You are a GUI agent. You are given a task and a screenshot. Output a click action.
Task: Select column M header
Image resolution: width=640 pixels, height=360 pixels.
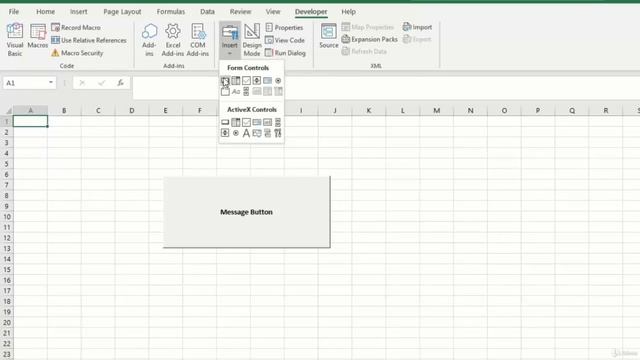[x=436, y=110]
